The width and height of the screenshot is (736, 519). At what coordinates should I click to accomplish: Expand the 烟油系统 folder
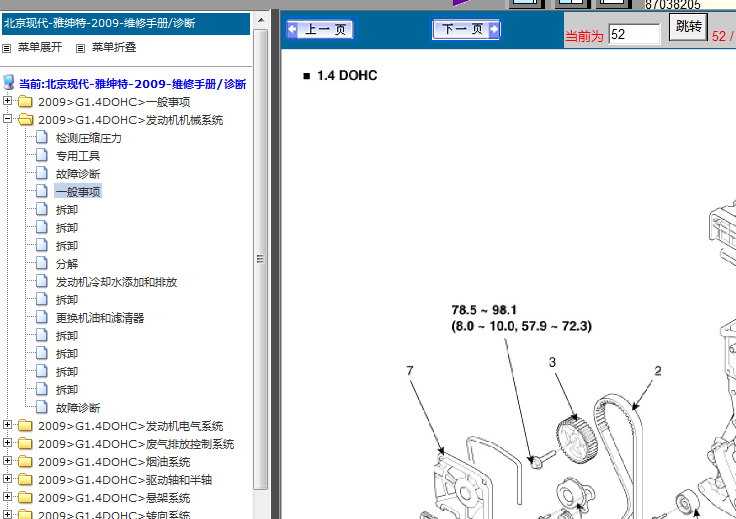[7, 460]
